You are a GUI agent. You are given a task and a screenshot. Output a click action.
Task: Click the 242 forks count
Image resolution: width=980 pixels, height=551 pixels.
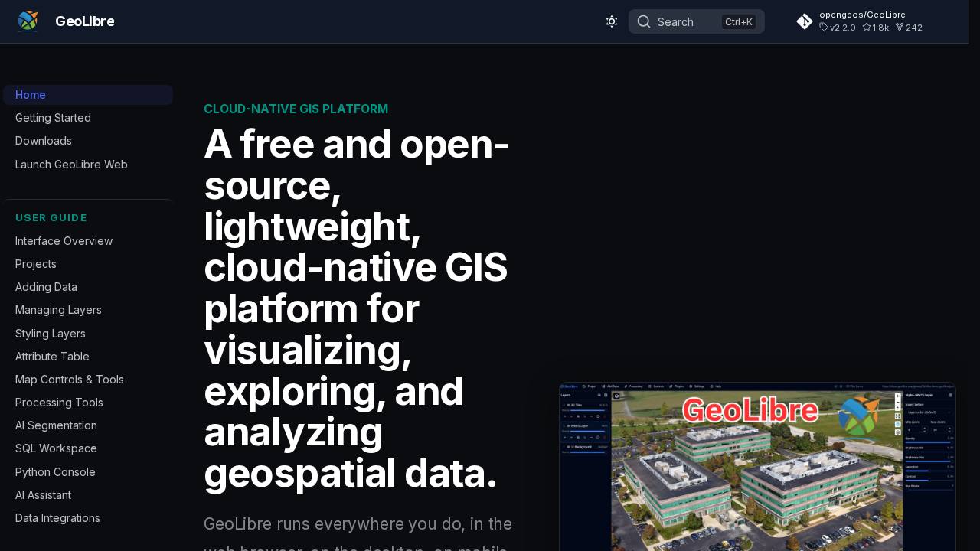pyautogui.click(x=909, y=28)
